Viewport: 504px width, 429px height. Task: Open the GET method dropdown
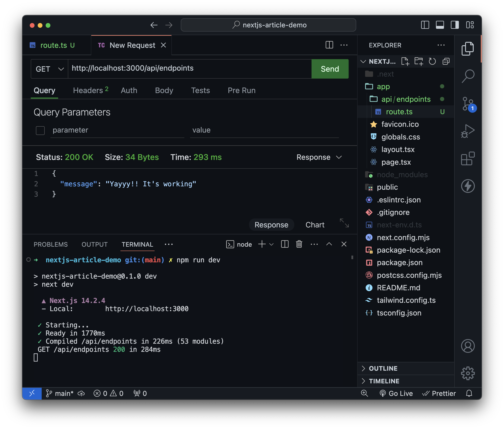click(x=50, y=69)
